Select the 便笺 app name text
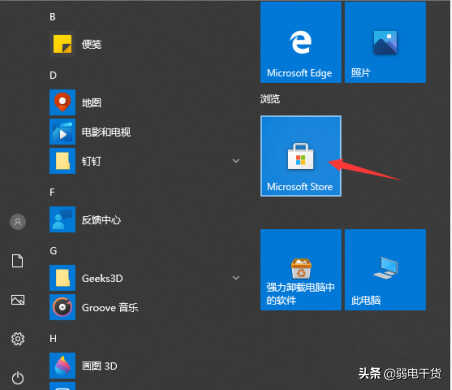Image resolution: width=452 pixels, height=390 pixels. 92,44
